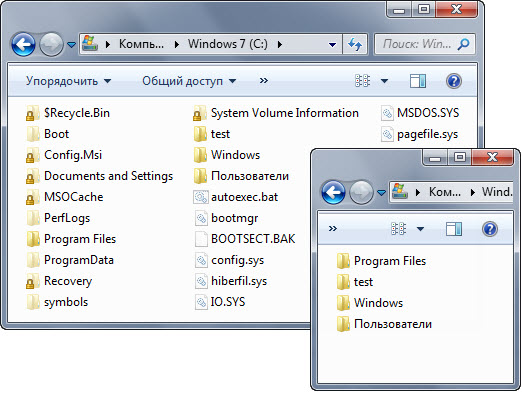Select the Recovery folder
Image resolution: width=522 pixels, height=397 pixels.
tap(59, 281)
